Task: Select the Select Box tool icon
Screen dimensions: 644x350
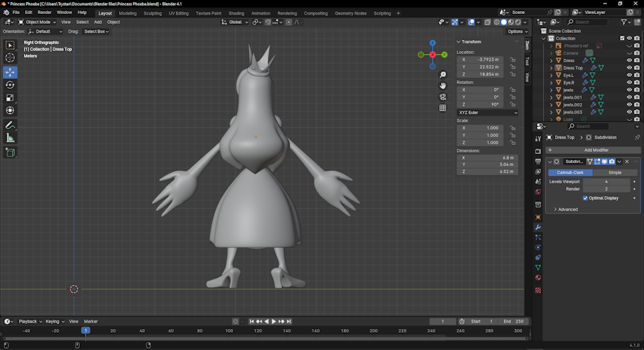Action: tap(10, 45)
